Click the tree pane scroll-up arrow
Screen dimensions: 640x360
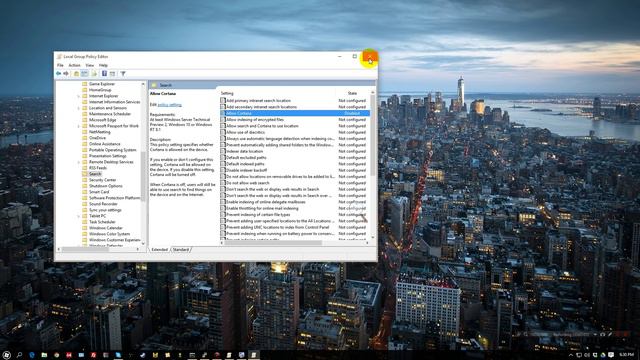(143, 84)
